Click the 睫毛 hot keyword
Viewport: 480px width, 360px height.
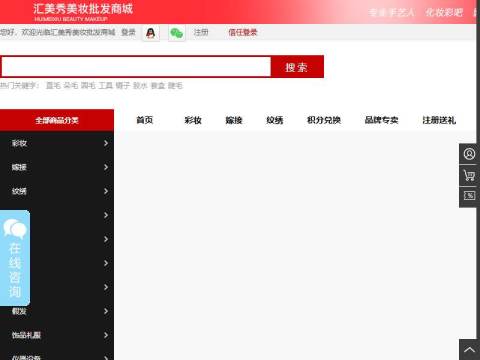click(175, 86)
